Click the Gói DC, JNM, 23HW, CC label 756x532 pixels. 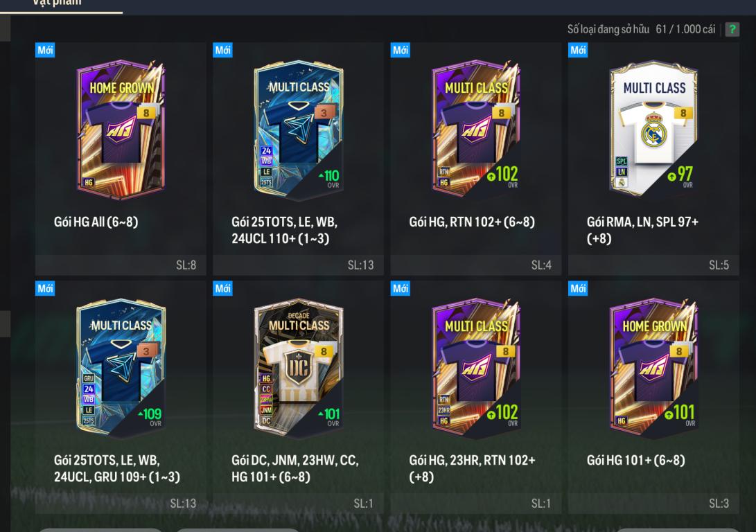click(295, 460)
